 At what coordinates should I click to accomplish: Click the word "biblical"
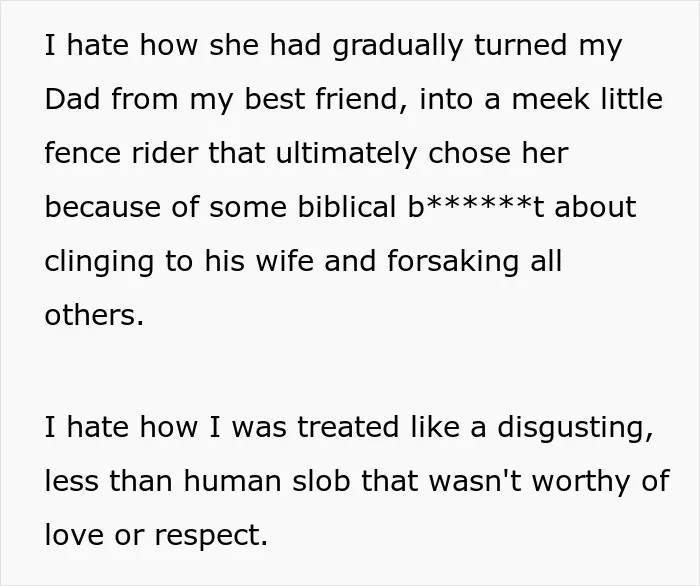(347, 207)
